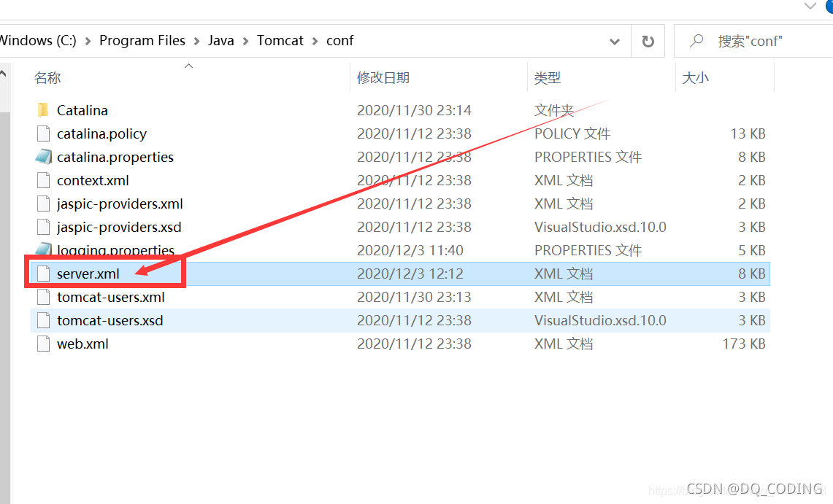Viewport: 833px width, 504px height.
Task: Click the search magnifier icon
Action: tap(696, 41)
